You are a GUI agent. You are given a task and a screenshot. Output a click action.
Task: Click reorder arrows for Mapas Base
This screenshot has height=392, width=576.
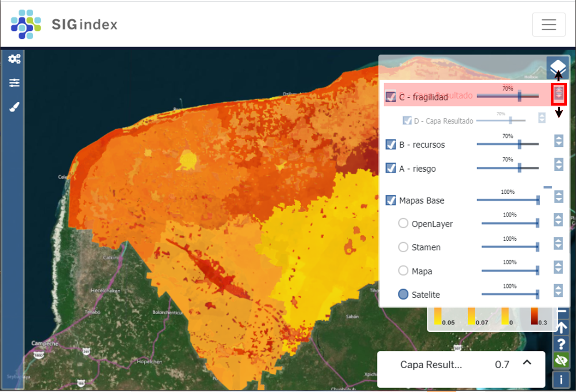pyautogui.click(x=559, y=197)
